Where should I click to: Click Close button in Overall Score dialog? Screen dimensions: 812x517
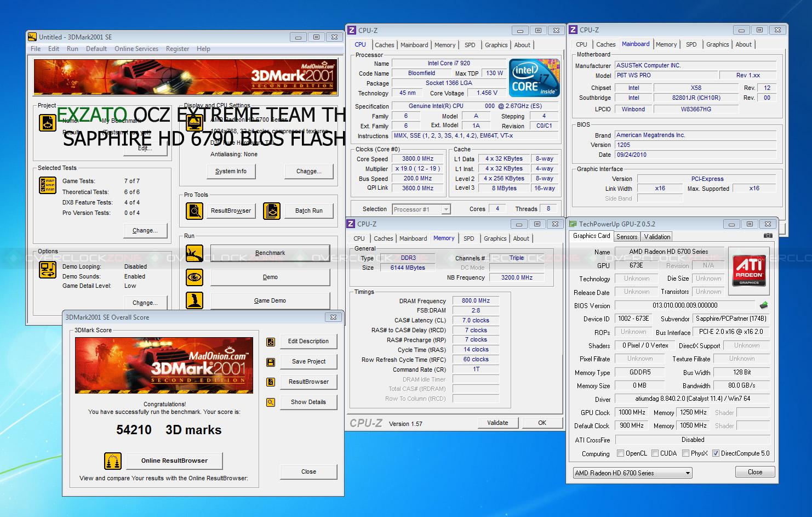coord(308,472)
